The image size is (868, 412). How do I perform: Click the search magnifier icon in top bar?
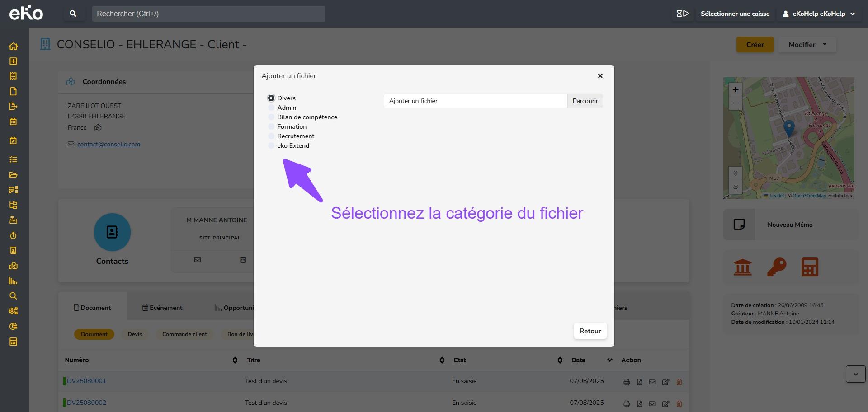coord(73,14)
